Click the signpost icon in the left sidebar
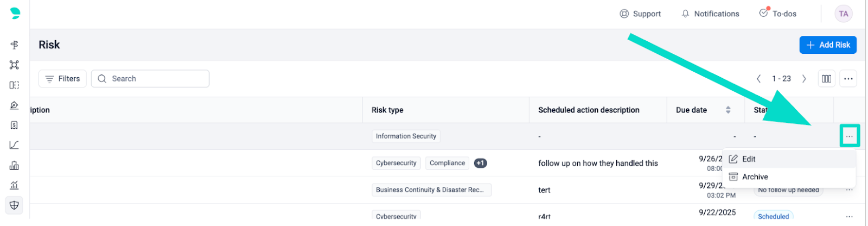 point(15,45)
